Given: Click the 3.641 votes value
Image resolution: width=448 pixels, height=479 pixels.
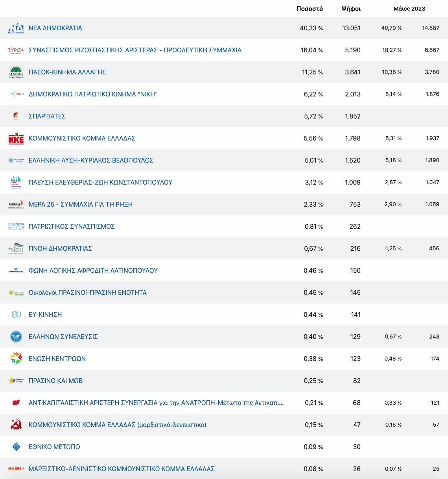Looking at the screenshot, I should click(x=353, y=72).
